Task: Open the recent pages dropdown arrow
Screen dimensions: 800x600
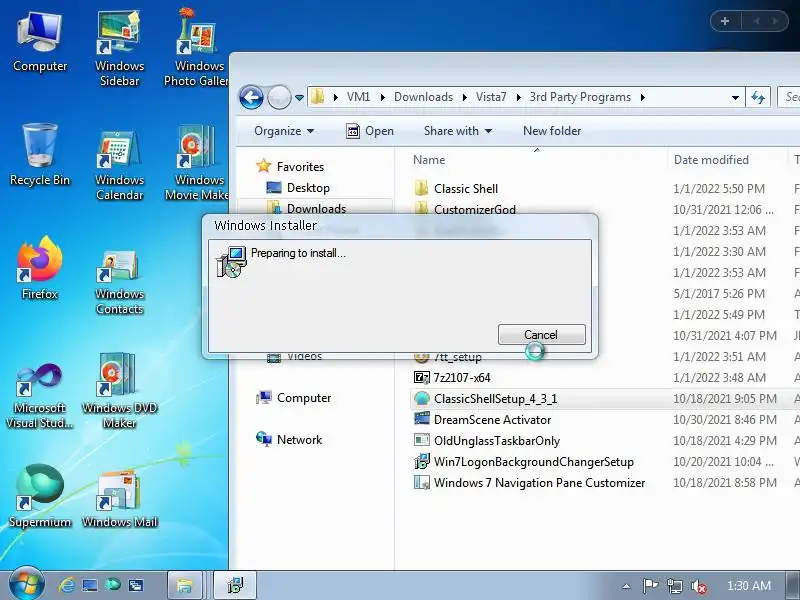Action: tap(299, 97)
